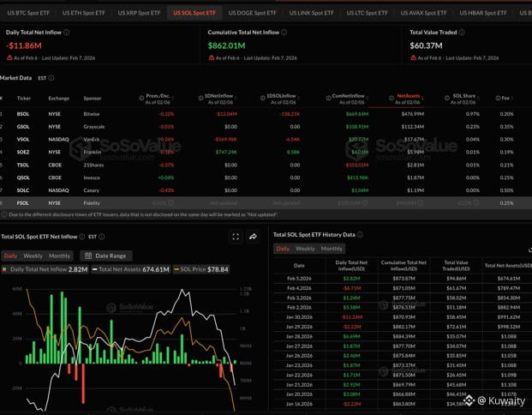Screen dimensions: 532x415
Task: Open the QSOL ticker row
Action: [x=23, y=177]
